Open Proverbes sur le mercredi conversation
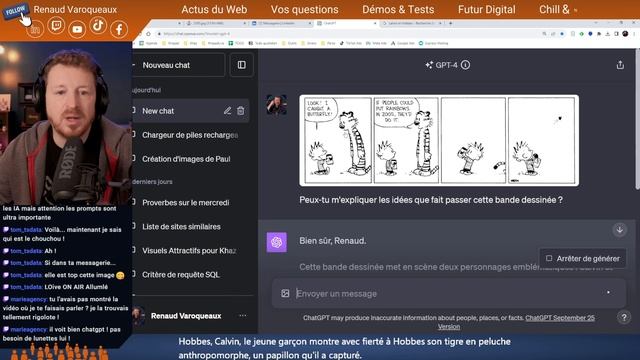640x360 pixels. 190,202
